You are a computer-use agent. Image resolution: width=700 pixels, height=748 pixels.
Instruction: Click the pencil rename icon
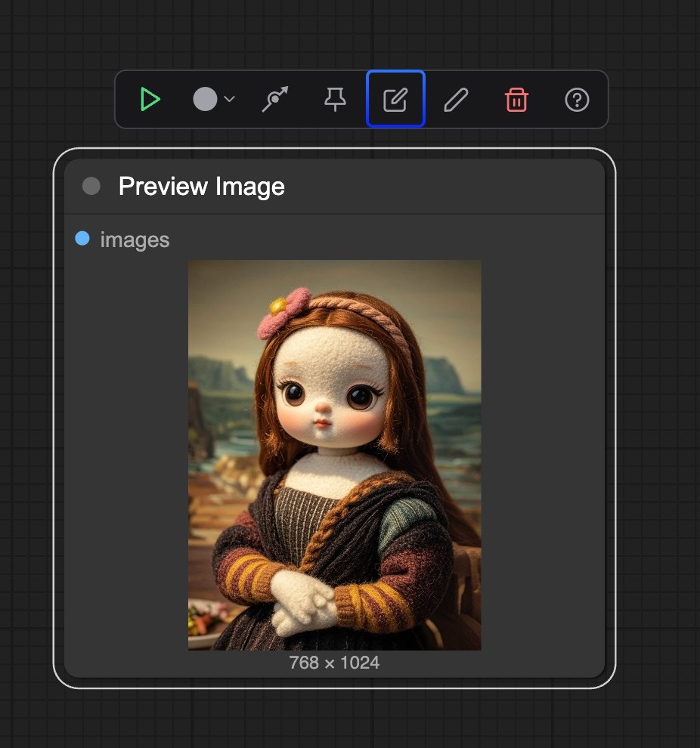(x=456, y=99)
